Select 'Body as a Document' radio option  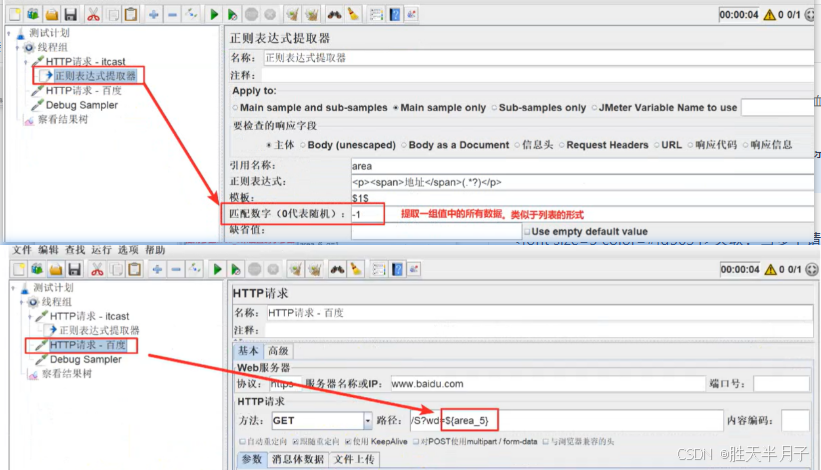coord(404,145)
